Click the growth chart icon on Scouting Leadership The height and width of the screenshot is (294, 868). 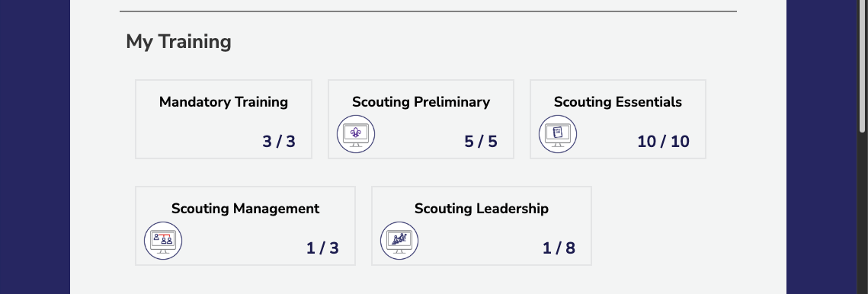click(x=399, y=241)
